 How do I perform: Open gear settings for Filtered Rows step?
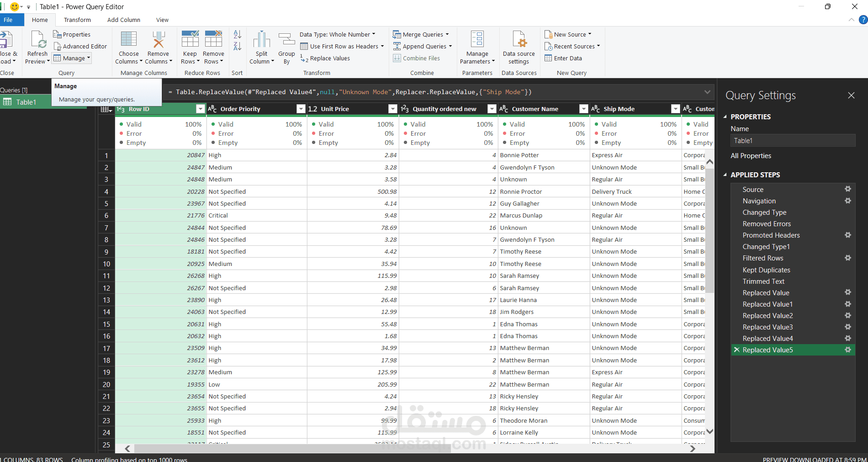[848, 258]
